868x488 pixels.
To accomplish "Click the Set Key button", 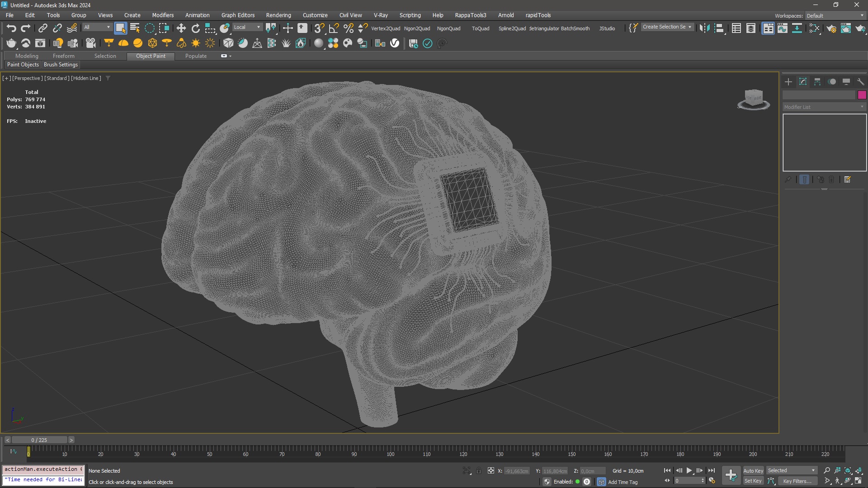I will coord(753,481).
